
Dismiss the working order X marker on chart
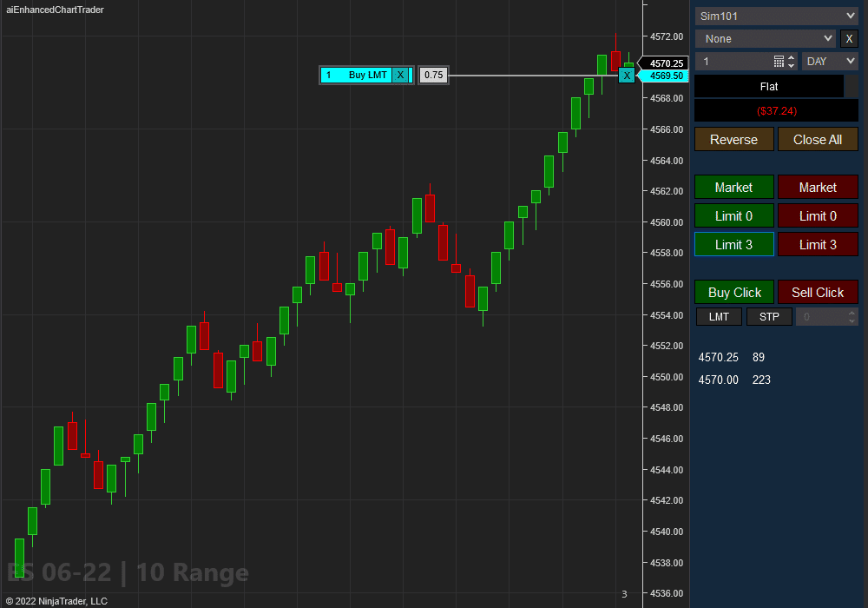(627, 76)
